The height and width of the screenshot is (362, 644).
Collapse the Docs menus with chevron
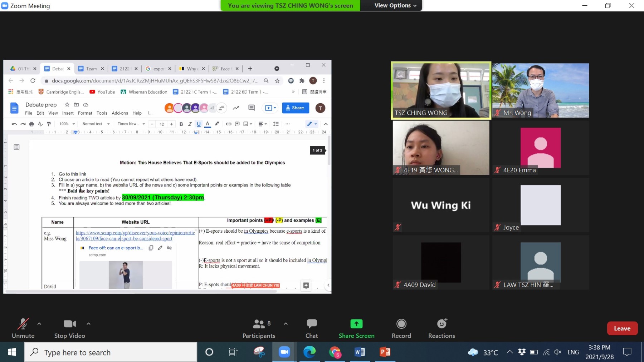[x=326, y=124]
